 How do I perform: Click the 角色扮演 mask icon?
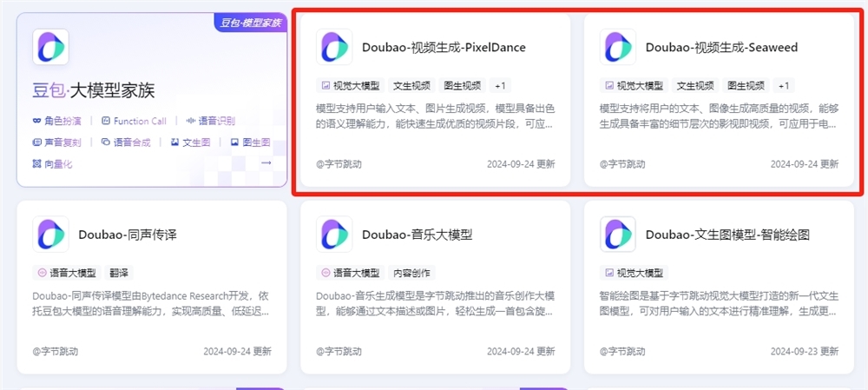coord(37,121)
